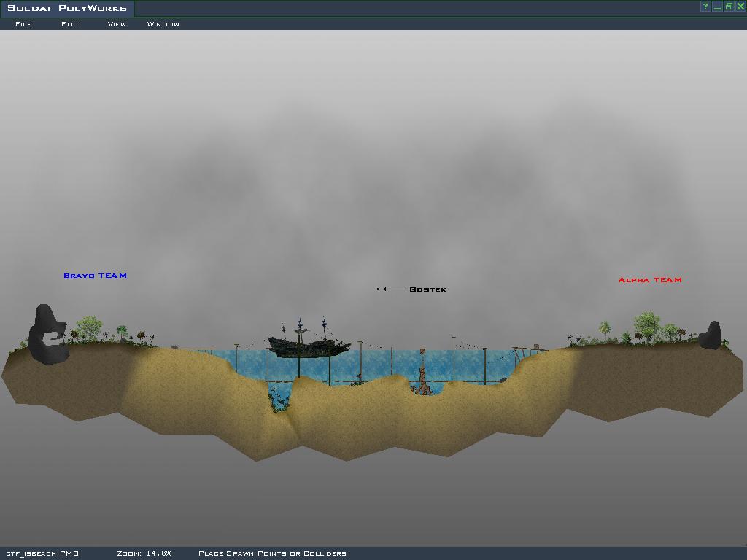This screenshot has width=747, height=560.
Task: Click the Place Spawn Points or Colliders status text
Action: point(272,553)
